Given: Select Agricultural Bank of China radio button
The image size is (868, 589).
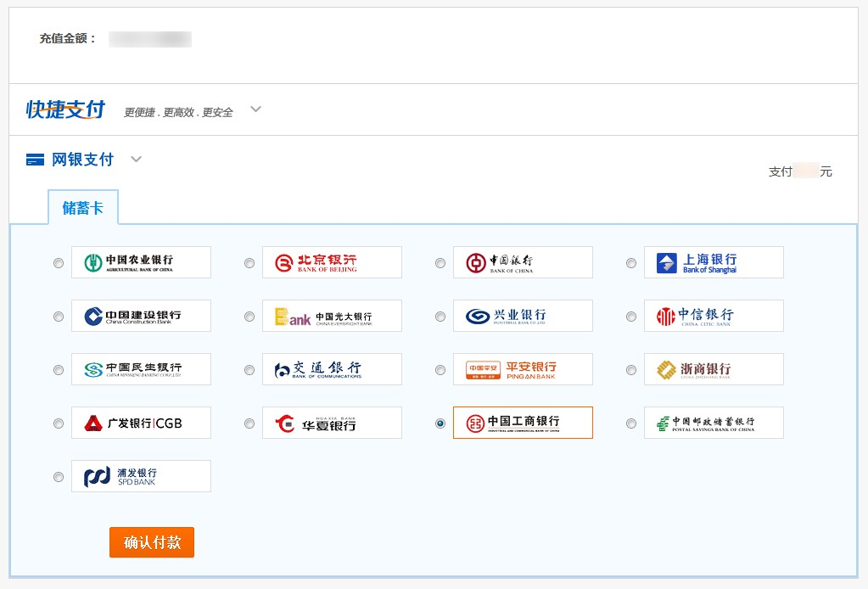Looking at the screenshot, I should coord(59,263).
